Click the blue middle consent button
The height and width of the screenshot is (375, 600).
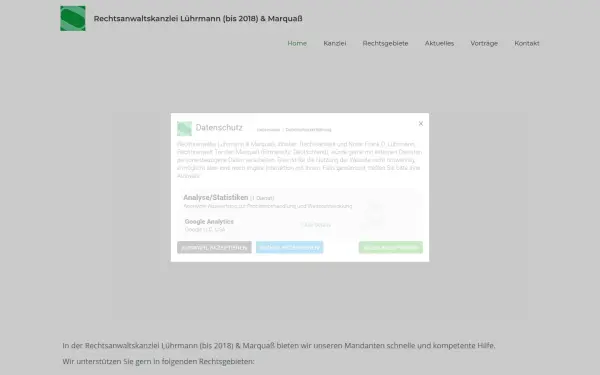289,248
